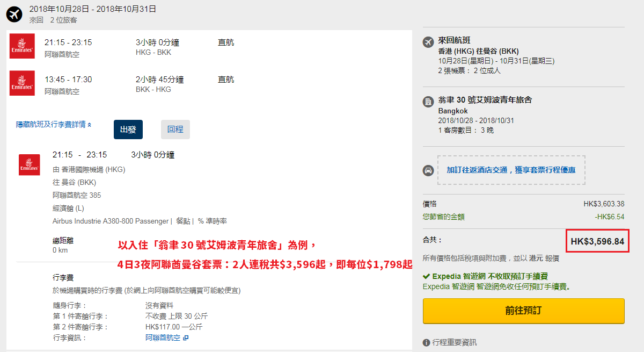Click the 由 香港國際機場 (HKG) departure line
644x352 pixels.
point(89,169)
